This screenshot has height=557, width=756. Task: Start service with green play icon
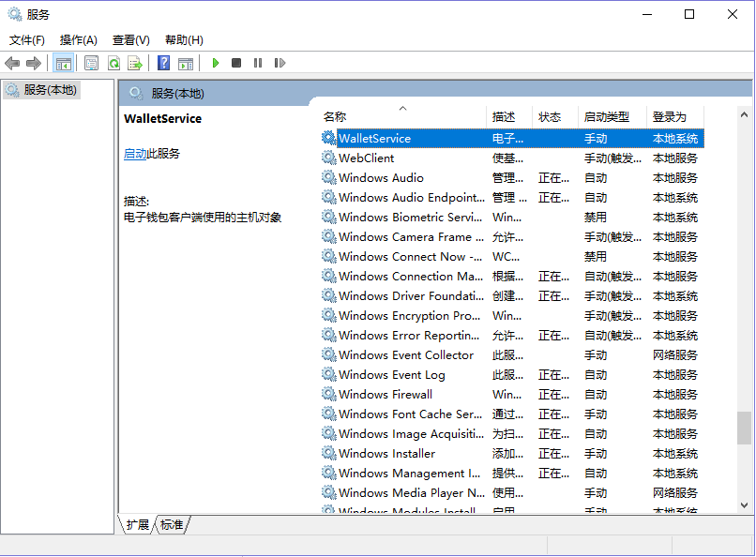point(216,63)
